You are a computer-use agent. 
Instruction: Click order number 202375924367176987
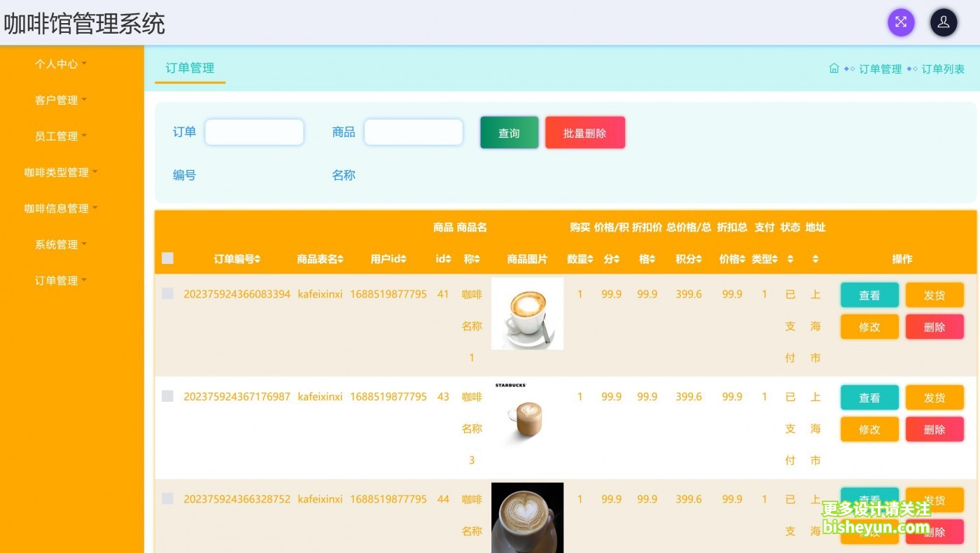[x=237, y=396]
